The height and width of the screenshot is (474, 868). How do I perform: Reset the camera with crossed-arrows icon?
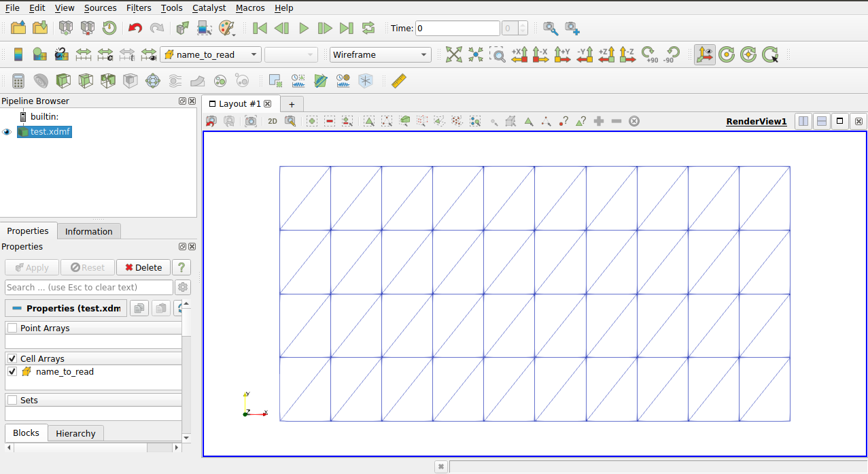454,54
